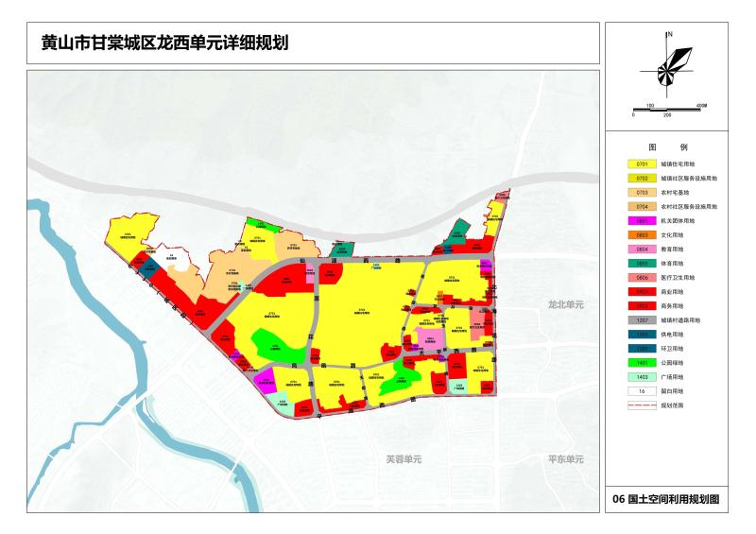Click the 芙蓉单元 map label

pos(404,459)
